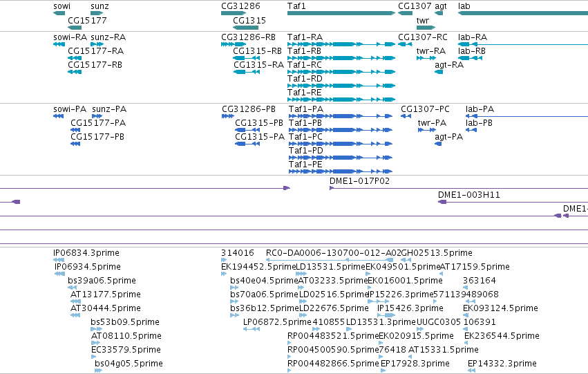Select protein 'sowi-PA'
The height and width of the screenshot is (374, 588).
coord(70,109)
